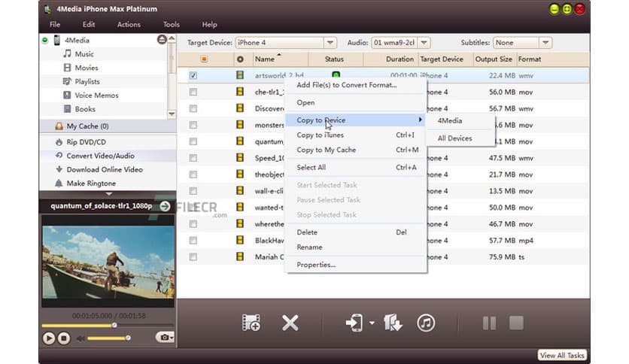Image resolution: width=629 pixels, height=364 pixels.
Task: Click the View All Tasks button
Action: [x=562, y=356]
